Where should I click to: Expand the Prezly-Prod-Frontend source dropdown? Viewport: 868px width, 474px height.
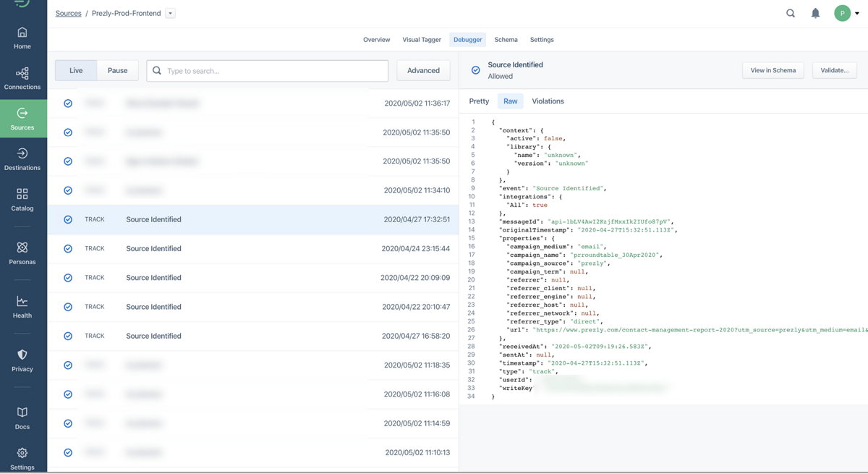[x=170, y=13]
